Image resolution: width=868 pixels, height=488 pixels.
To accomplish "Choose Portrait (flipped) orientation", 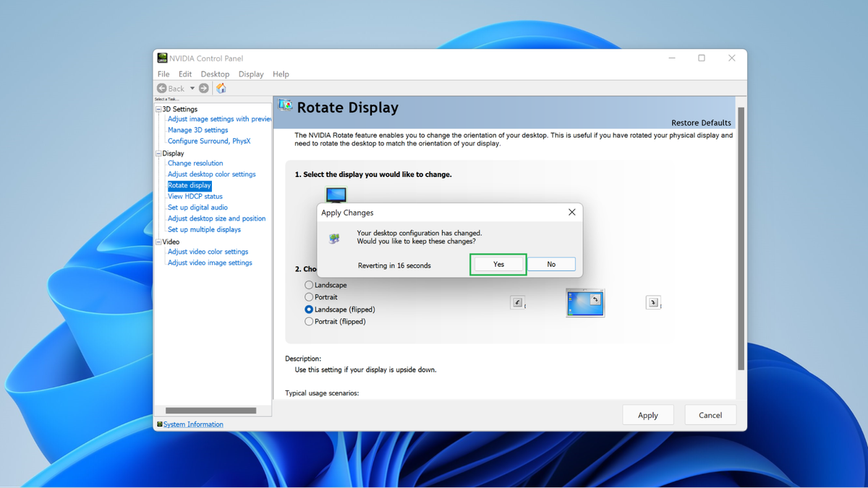I will click(x=310, y=321).
